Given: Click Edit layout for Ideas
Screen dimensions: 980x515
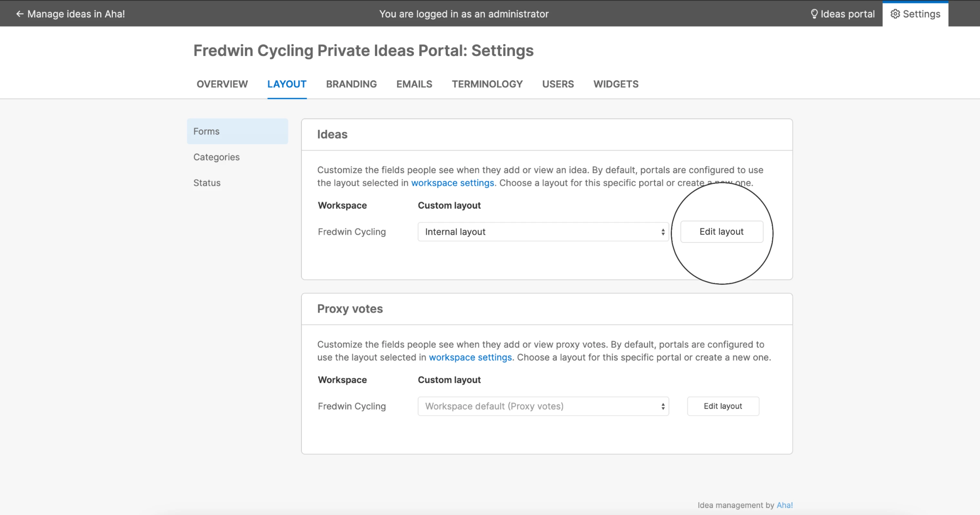Looking at the screenshot, I should click(721, 232).
